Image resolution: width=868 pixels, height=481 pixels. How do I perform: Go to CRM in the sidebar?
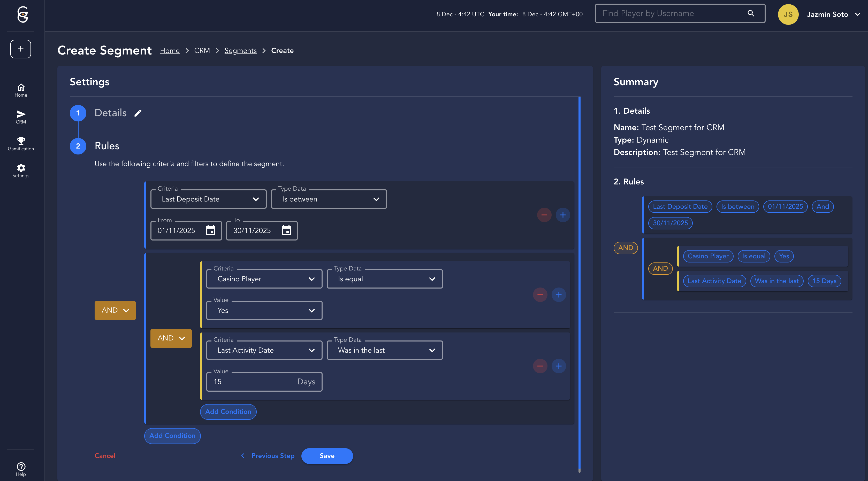pos(21,117)
